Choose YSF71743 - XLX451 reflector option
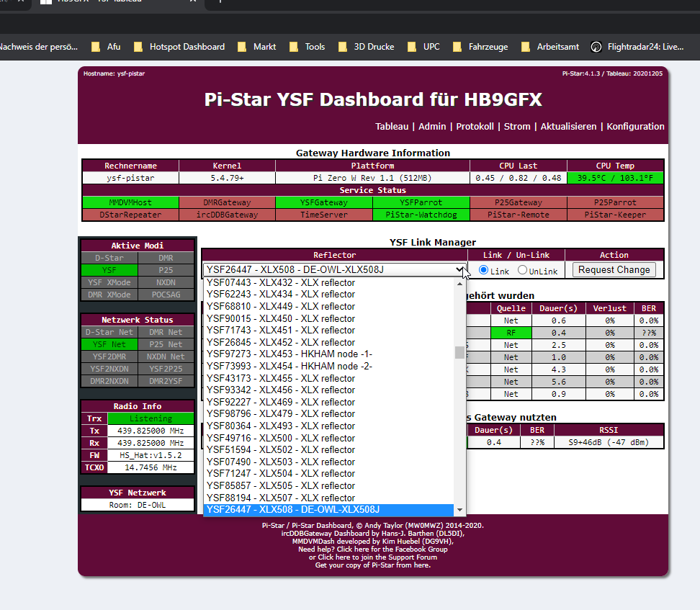This screenshot has width=700, height=610. [x=328, y=331]
